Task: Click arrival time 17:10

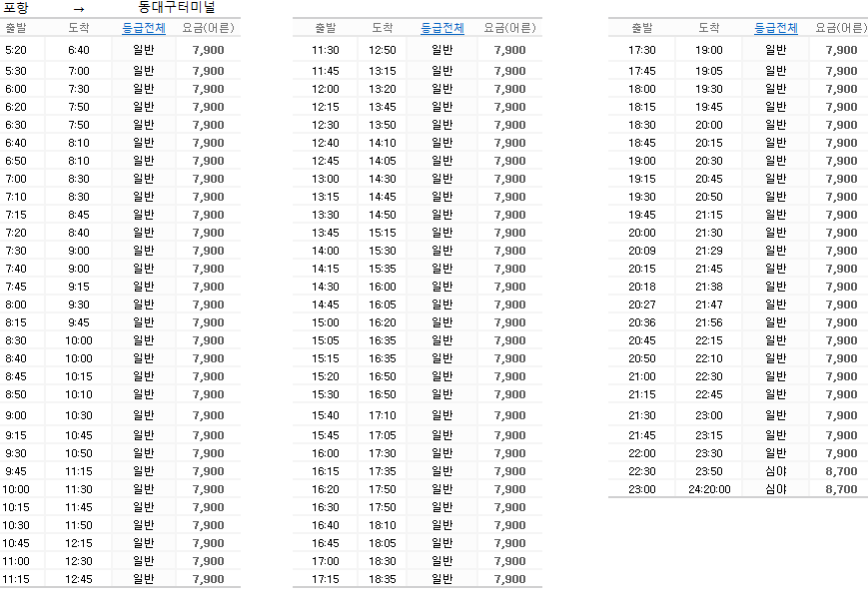Action: pos(382,415)
